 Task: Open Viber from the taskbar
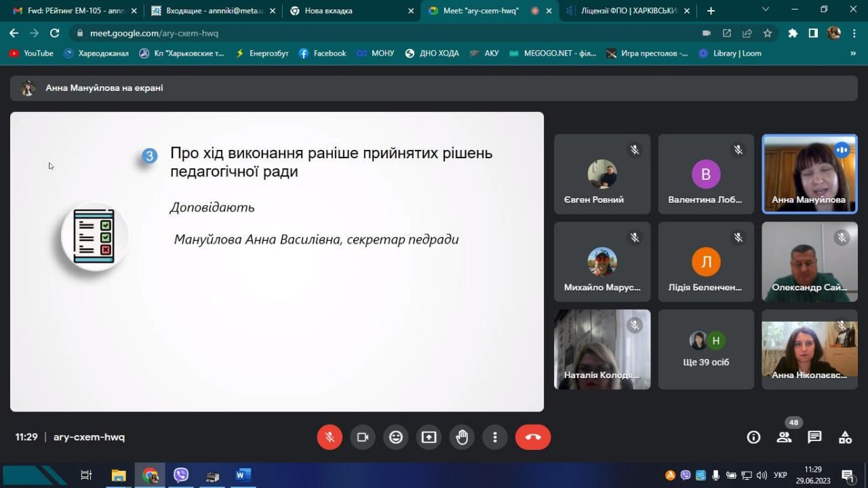click(x=180, y=475)
